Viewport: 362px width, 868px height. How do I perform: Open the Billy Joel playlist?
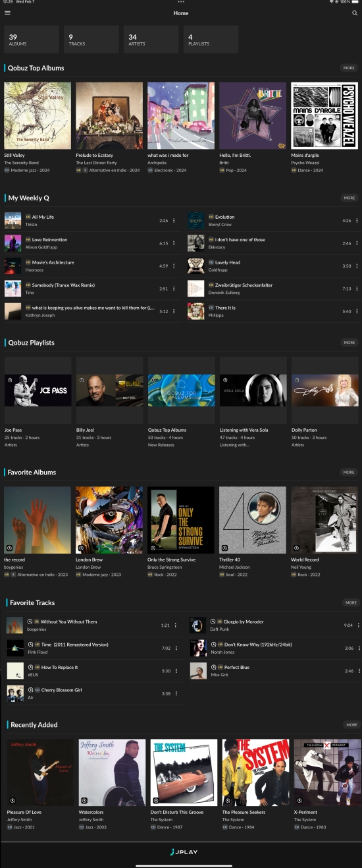coord(109,390)
